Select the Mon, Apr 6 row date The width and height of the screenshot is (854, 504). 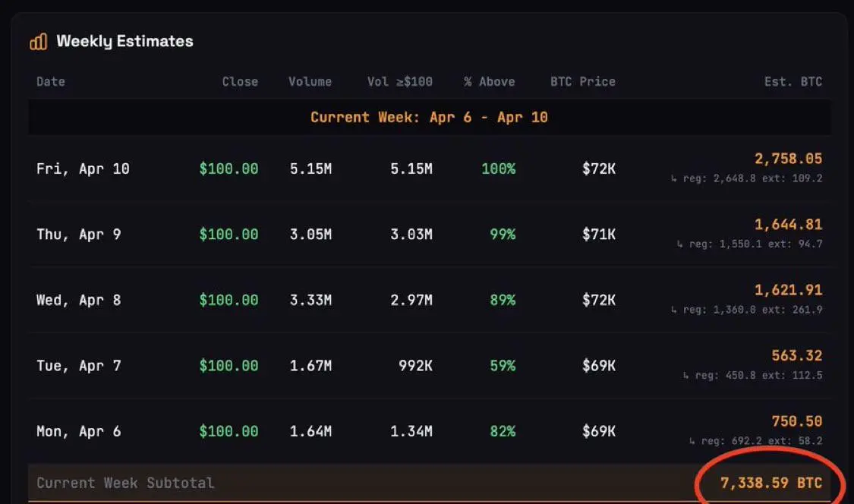[79, 431]
